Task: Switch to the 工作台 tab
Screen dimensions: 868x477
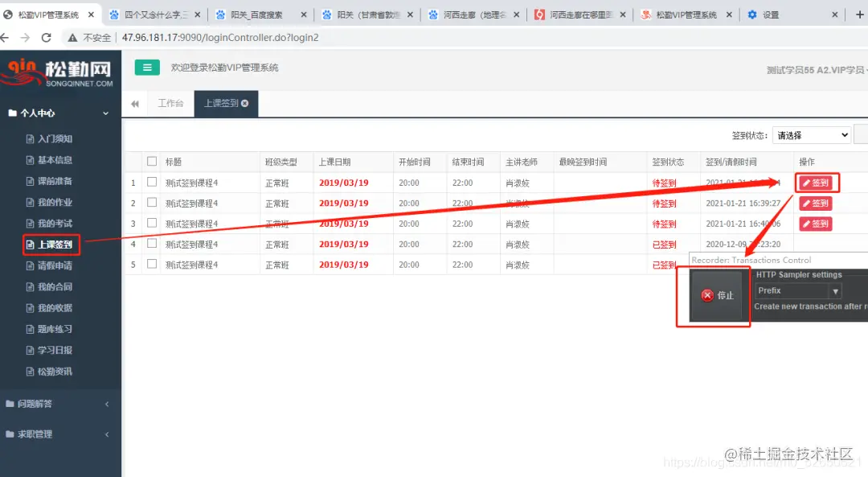Action: (x=170, y=103)
